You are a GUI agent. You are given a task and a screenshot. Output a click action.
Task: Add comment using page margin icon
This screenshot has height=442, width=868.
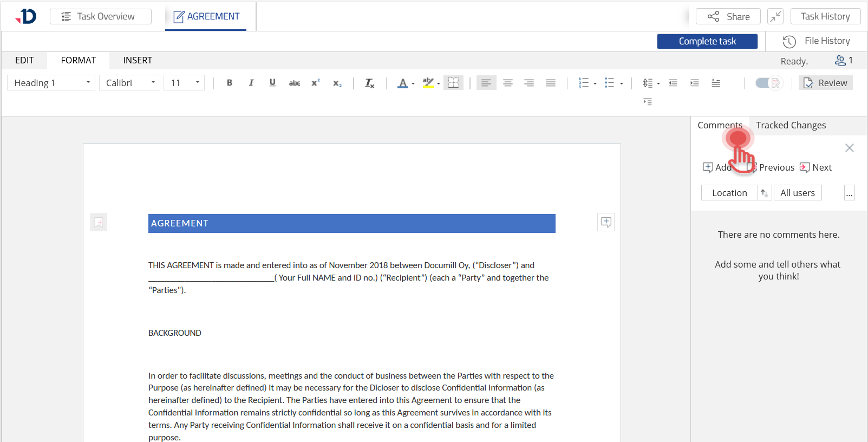(606, 222)
